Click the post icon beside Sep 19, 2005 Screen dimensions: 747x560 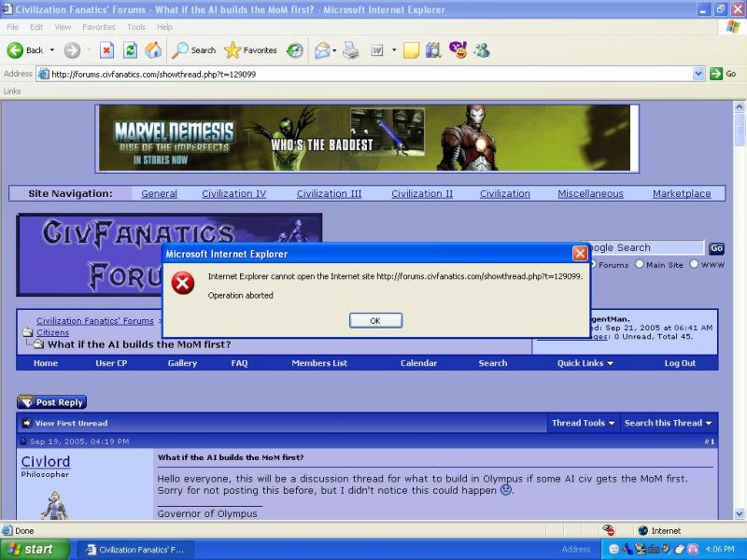pos(23,441)
